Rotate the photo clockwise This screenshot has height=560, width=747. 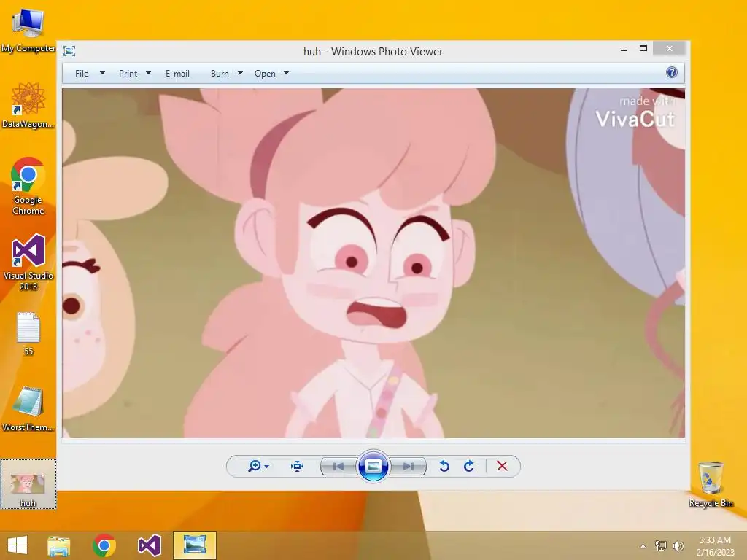click(x=469, y=466)
